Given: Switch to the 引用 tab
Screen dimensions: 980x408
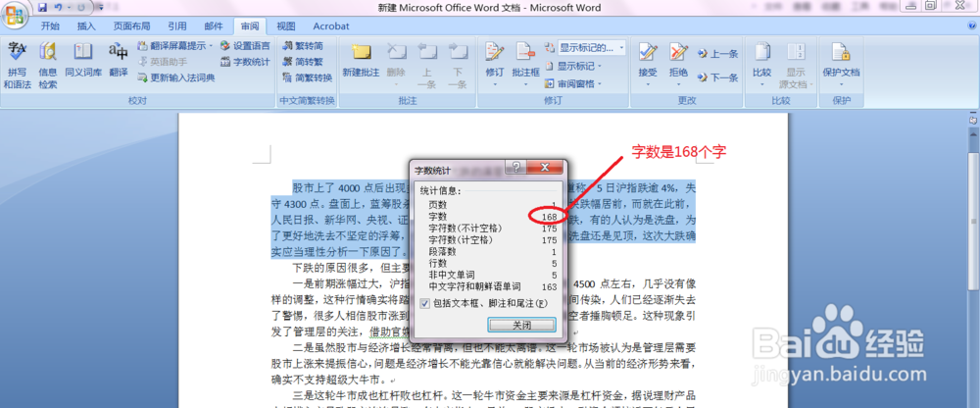Looking at the screenshot, I should point(176,26).
